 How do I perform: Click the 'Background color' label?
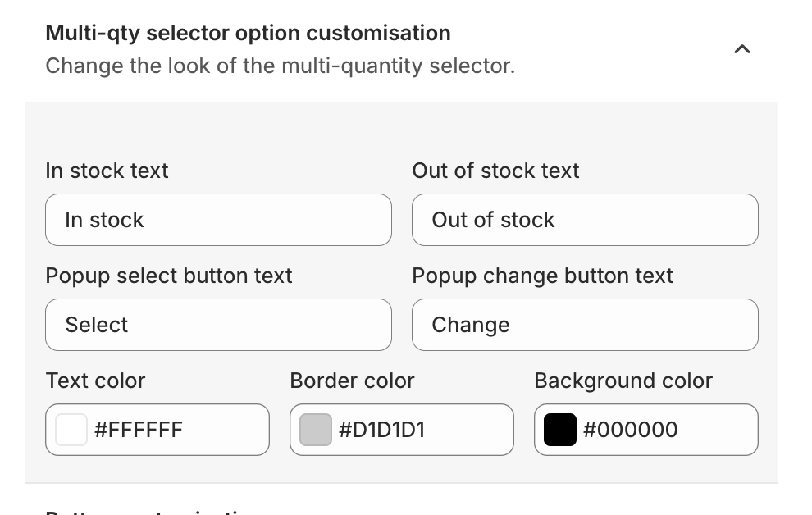tap(623, 381)
